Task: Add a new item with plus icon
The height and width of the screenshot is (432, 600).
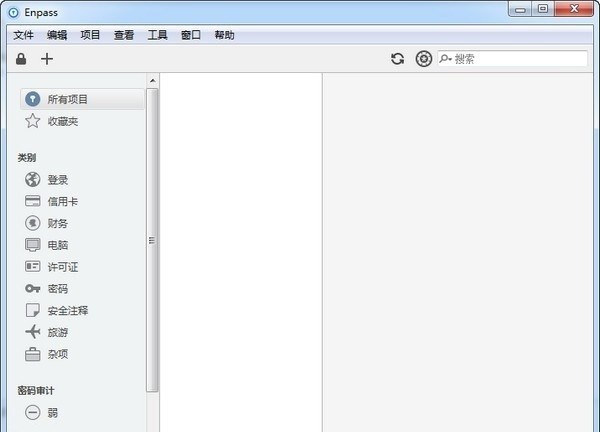Action: click(x=47, y=59)
